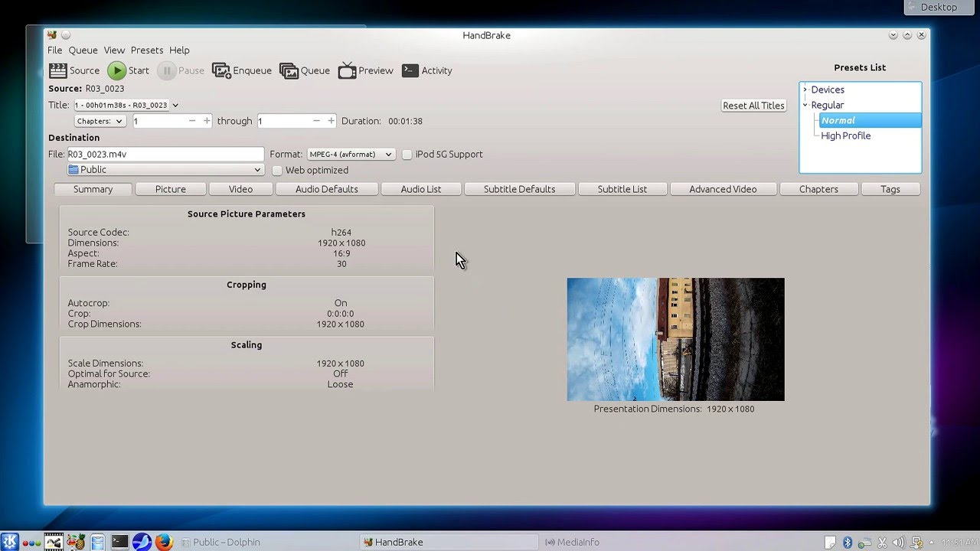Click the HandBrake pineapple icon in title bar
The height and width of the screenshot is (551, 980).
tap(51, 35)
